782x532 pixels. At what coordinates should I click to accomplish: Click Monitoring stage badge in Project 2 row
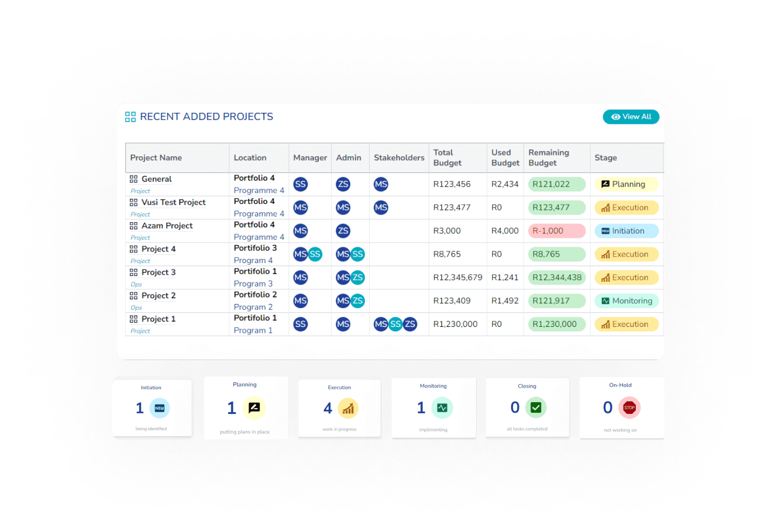[626, 301]
